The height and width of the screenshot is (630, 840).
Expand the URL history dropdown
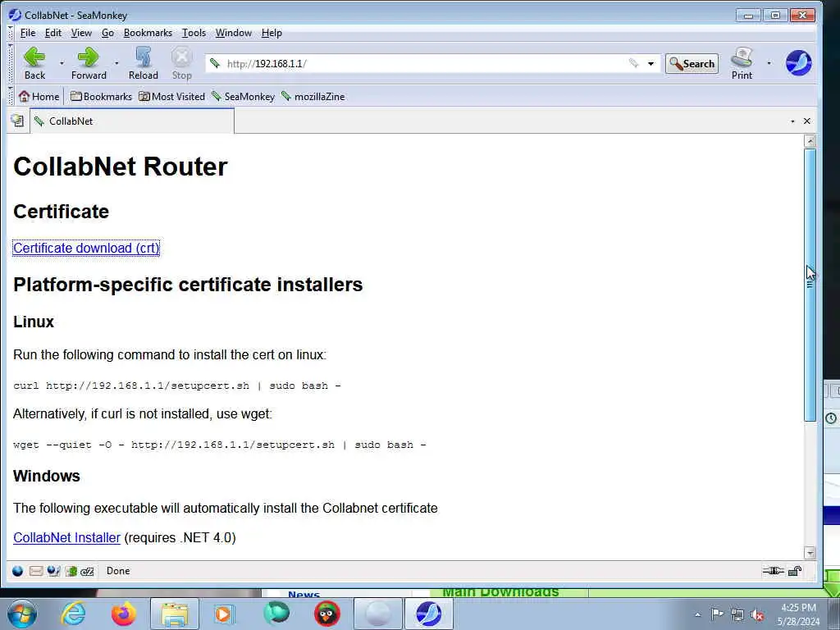coord(651,64)
